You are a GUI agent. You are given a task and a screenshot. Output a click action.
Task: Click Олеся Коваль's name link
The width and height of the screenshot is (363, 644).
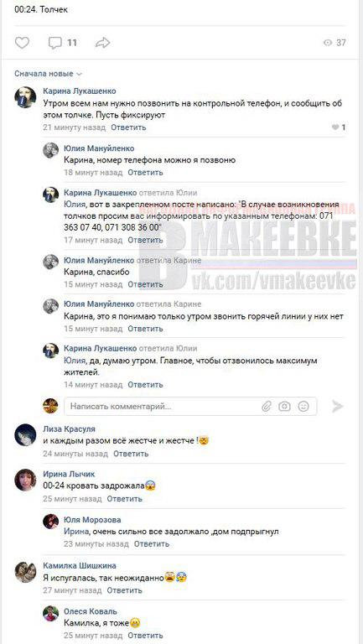coord(91,611)
